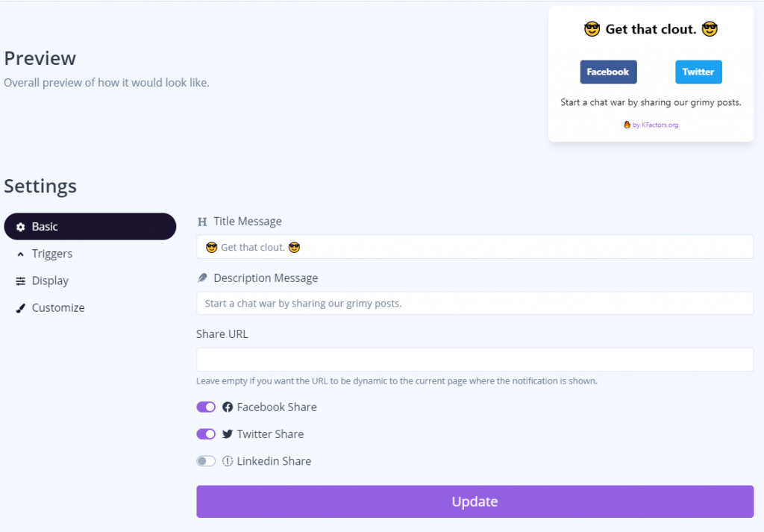The height and width of the screenshot is (532, 764).
Task: Click the gear icon in Basic tab
Action: pos(20,227)
